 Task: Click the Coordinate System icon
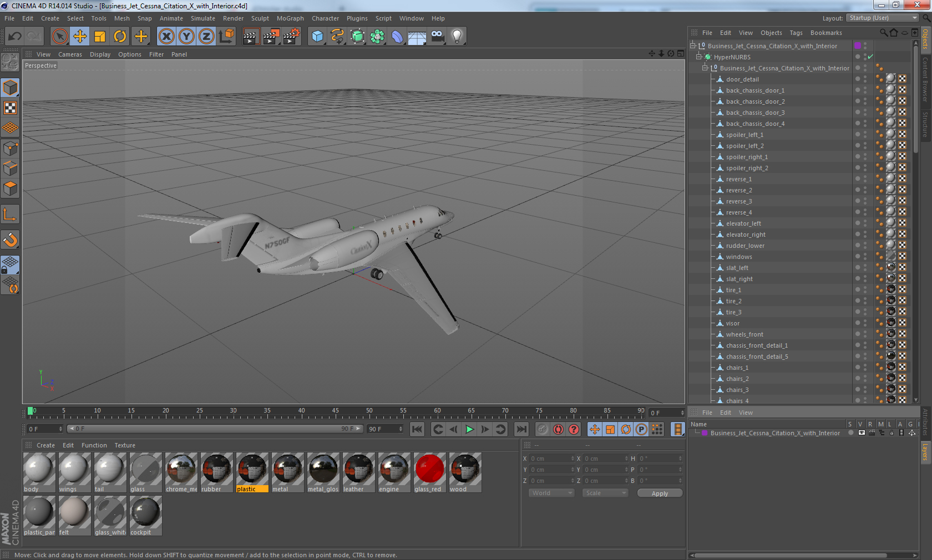pyautogui.click(x=226, y=37)
